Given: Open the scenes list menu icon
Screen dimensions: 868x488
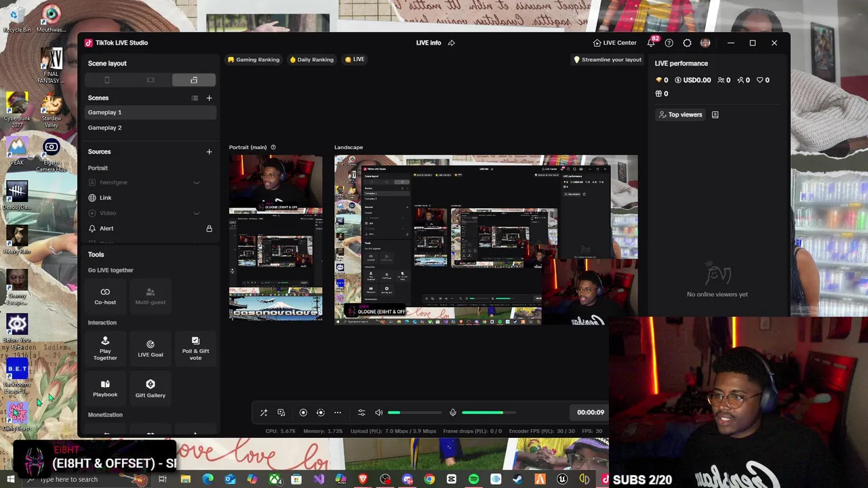Looking at the screenshot, I should [x=195, y=98].
